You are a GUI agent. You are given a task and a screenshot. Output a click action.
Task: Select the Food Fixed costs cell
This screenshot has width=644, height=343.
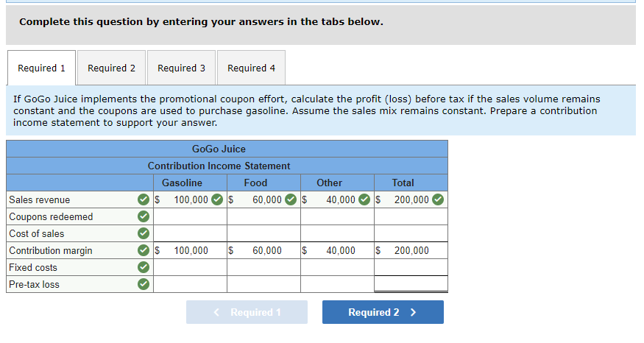(263, 267)
